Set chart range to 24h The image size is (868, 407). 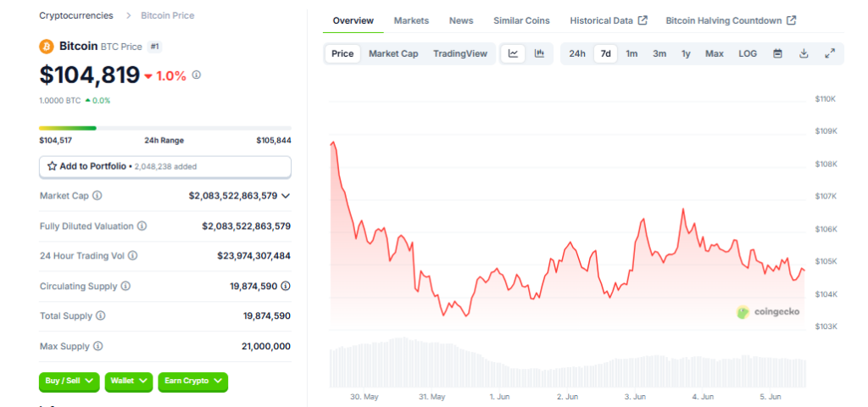point(576,53)
